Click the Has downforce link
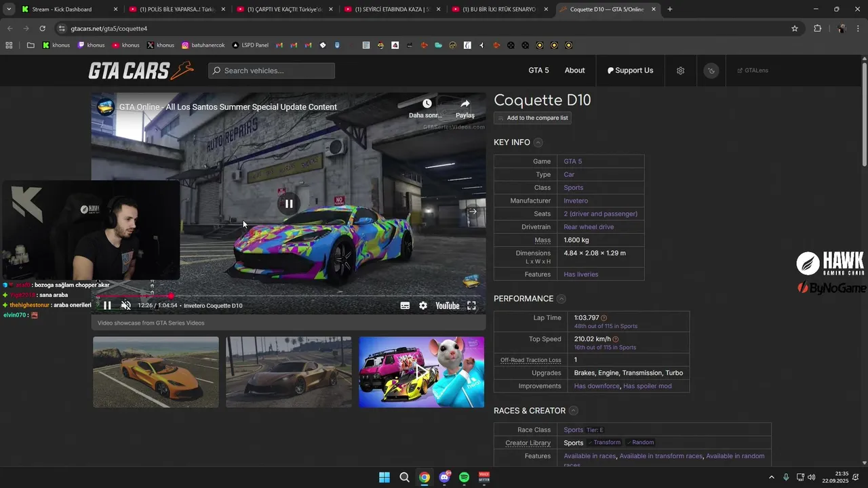Screen dimensions: 868x488 pyautogui.click(x=597, y=386)
